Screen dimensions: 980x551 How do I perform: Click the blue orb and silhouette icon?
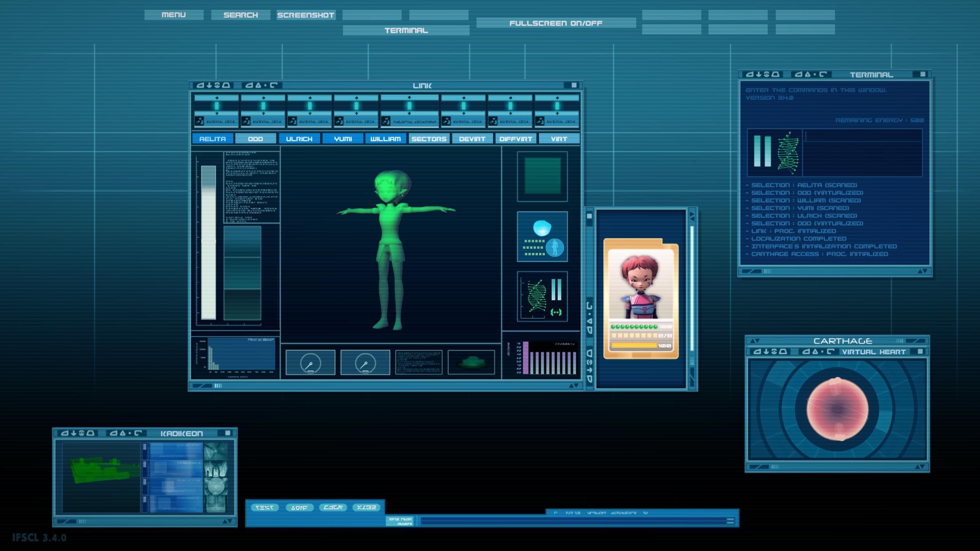pos(542,236)
